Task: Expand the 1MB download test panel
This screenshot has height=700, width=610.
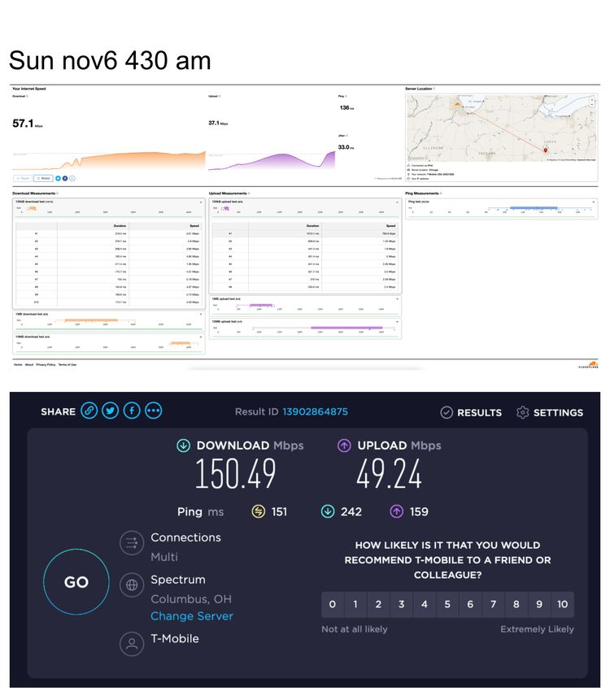Action: (201, 315)
